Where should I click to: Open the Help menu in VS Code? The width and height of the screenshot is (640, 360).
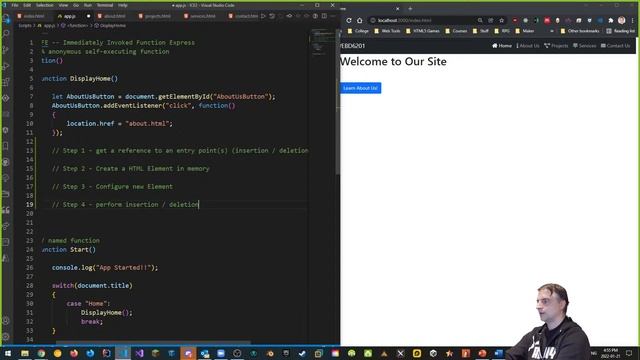(x=122, y=5)
